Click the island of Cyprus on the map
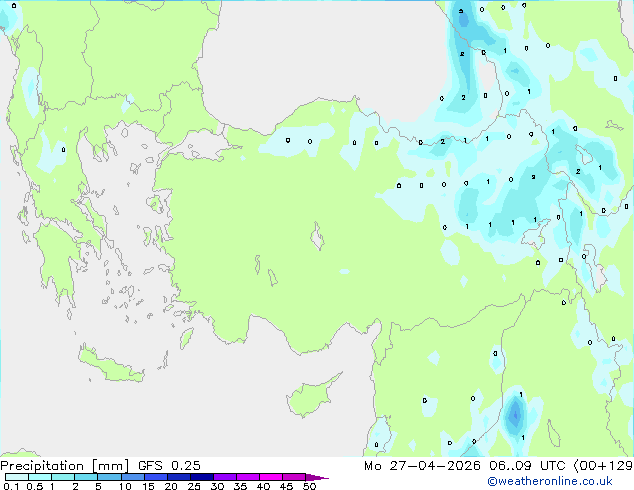The width and height of the screenshot is (634, 490). click(309, 397)
